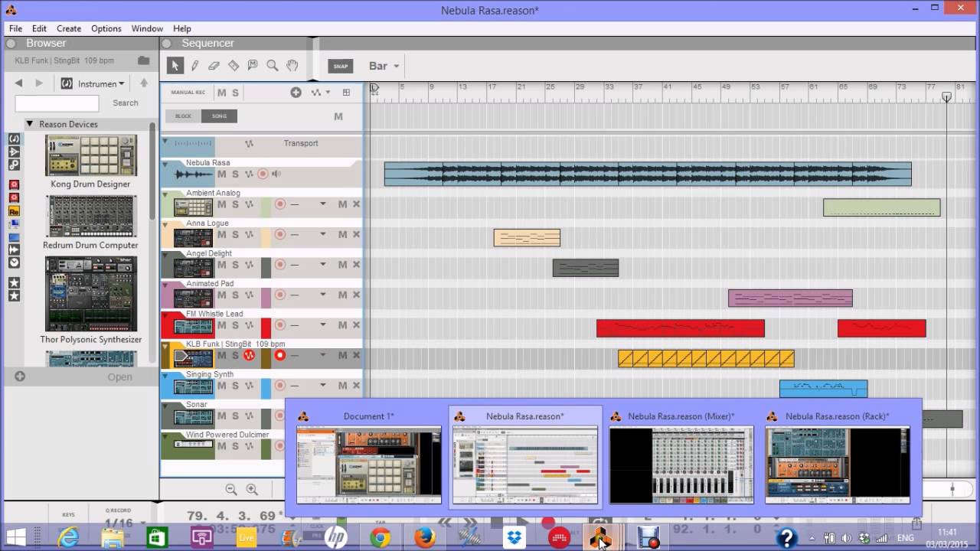Solo the Anna Logue track
Screen dimensions: 980x551
pos(235,234)
